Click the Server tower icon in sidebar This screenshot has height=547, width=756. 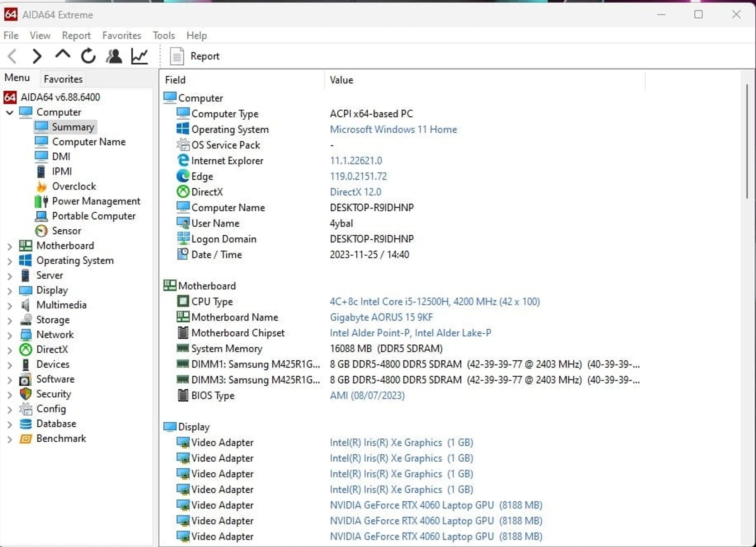pos(26,275)
